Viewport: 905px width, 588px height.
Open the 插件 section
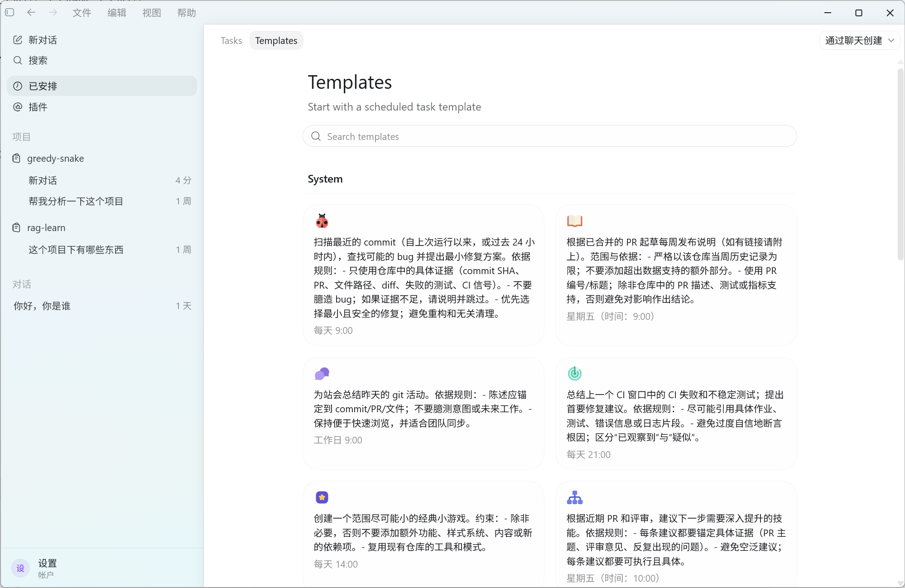click(102, 107)
